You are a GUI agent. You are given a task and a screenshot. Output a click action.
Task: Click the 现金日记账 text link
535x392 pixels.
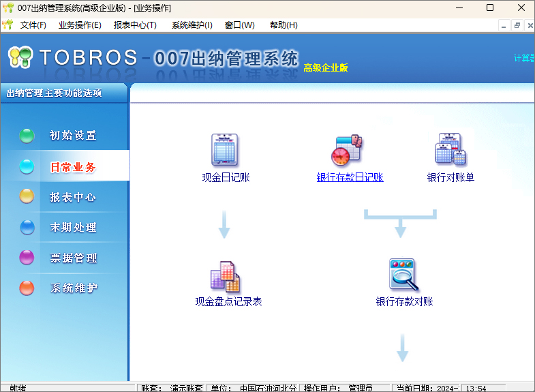226,177
